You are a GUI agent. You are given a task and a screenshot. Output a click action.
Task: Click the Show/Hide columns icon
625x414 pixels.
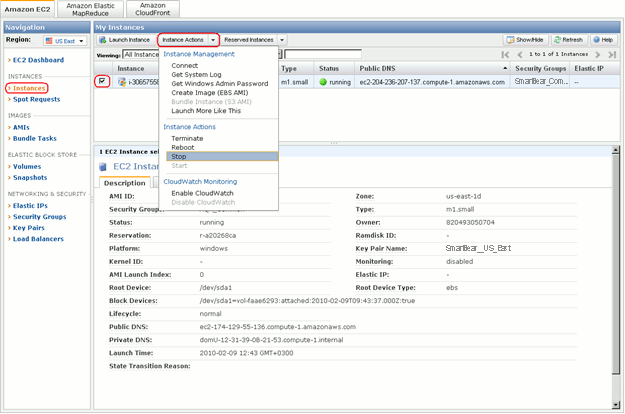[x=510, y=40]
